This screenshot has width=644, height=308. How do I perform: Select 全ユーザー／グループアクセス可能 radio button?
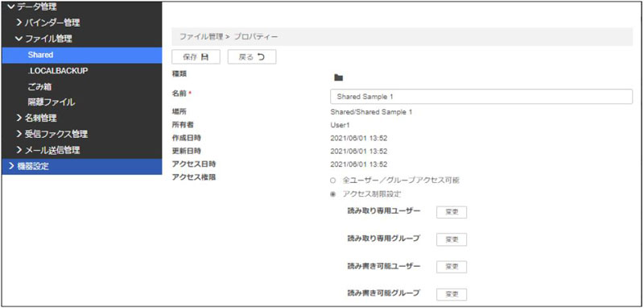click(x=333, y=180)
